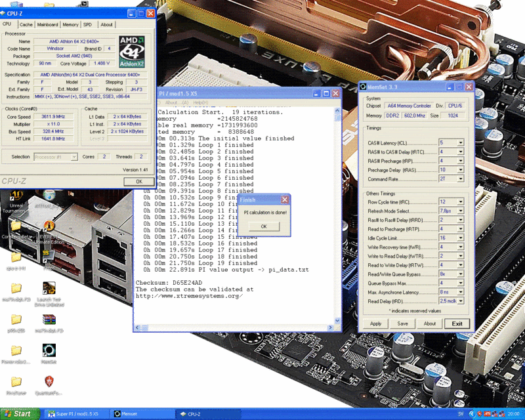Click the MemSet title bar icon
Screen dimensions: 525x420
coord(363,87)
